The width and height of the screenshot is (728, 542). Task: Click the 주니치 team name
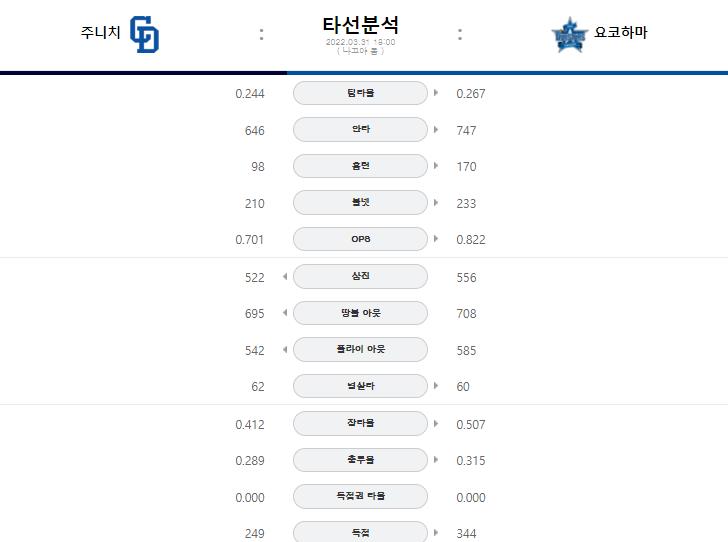pos(100,33)
